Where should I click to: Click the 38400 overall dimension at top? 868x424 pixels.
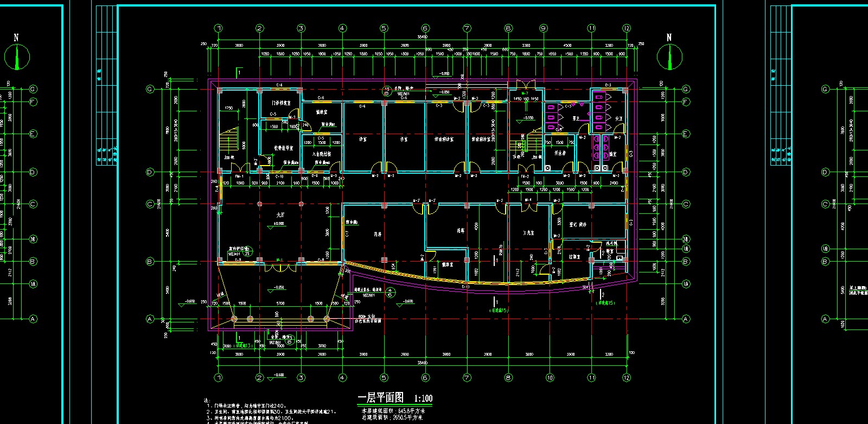coord(422,37)
